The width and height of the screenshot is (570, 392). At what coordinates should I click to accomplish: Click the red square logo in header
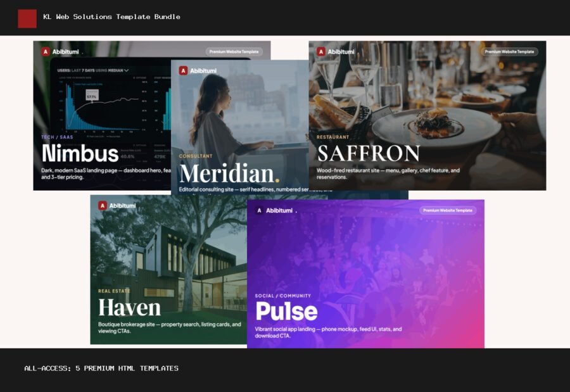point(27,18)
